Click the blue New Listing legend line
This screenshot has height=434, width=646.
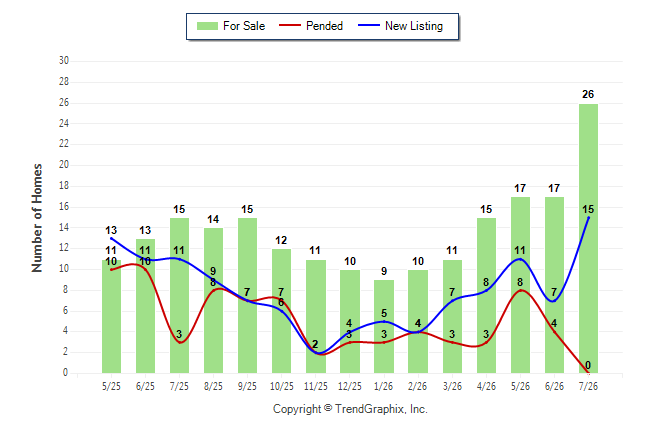pyautogui.click(x=369, y=26)
